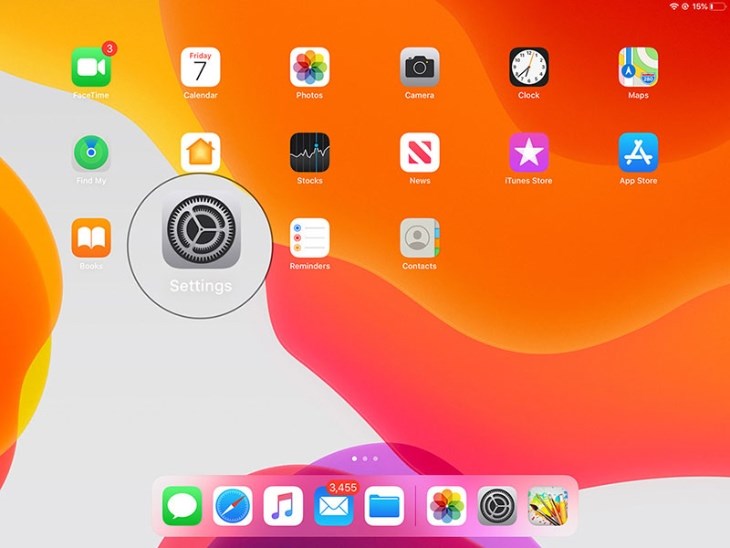Screen dimensions: 730x548
Task: Open the Home app
Action: pos(200,152)
